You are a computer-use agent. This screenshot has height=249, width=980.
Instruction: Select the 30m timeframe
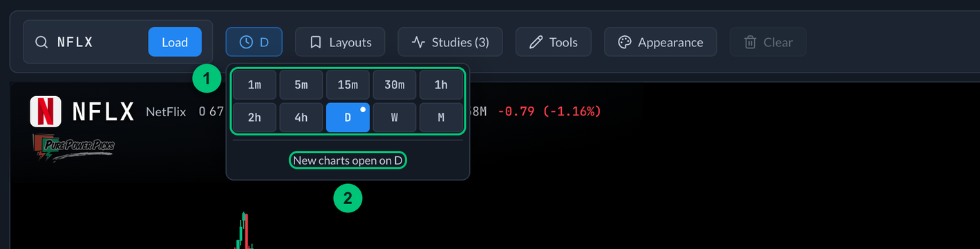[x=394, y=84]
